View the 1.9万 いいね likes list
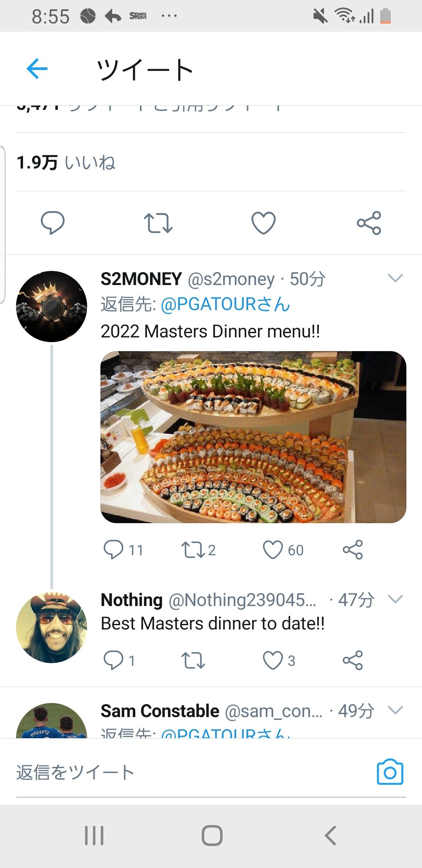The image size is (422, 868). tap(66, 162)
